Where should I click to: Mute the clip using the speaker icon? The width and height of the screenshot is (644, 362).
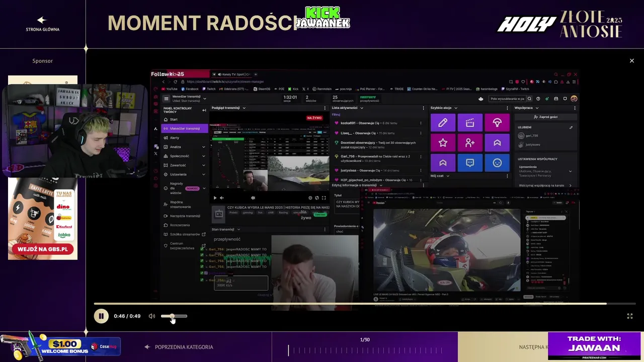click(x=151, y=316)
